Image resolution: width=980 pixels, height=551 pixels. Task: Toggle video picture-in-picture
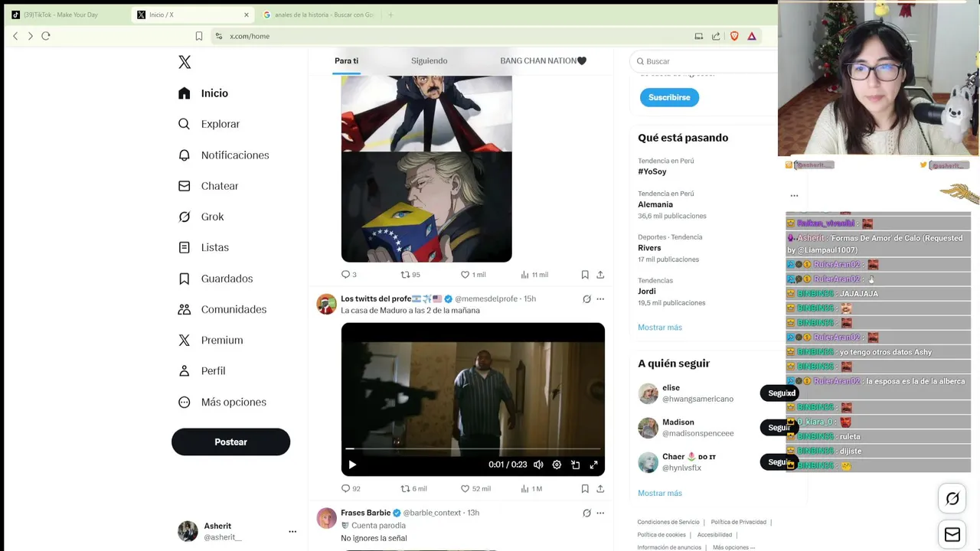pos(575,465)
